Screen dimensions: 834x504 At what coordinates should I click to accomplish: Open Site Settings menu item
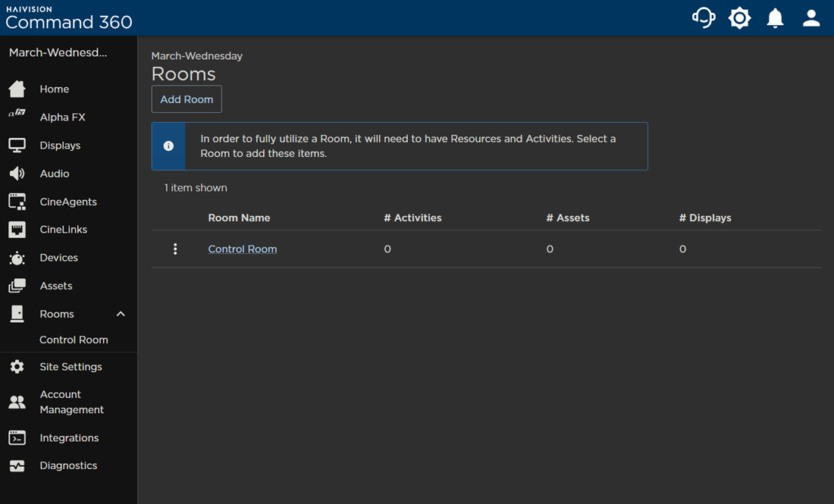(x=71, y=367)
